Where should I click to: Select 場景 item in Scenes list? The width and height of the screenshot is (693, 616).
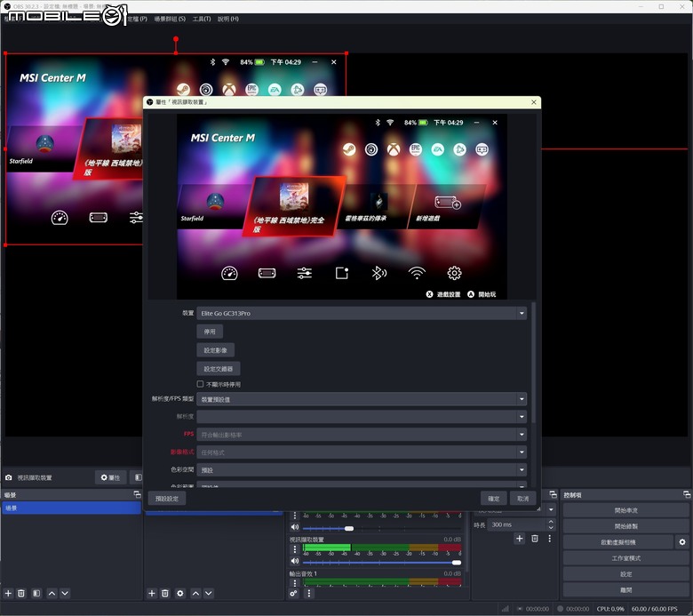tap(71, 508)
